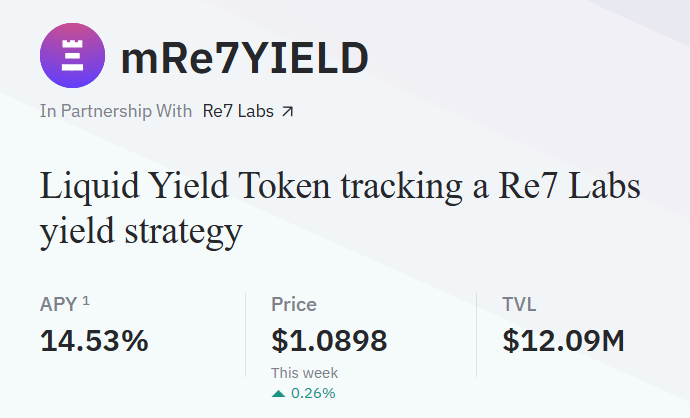Click the APY label

pyautogui.click(x=58, y=305)
